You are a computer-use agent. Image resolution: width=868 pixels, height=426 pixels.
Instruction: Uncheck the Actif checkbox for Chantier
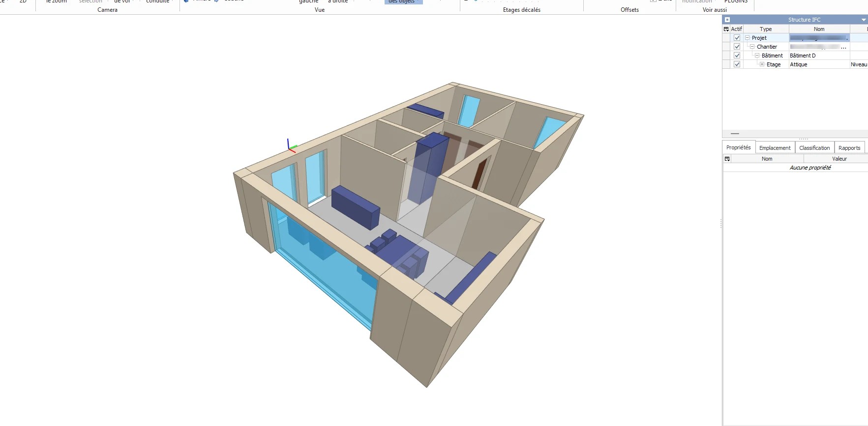click(737, 47)
